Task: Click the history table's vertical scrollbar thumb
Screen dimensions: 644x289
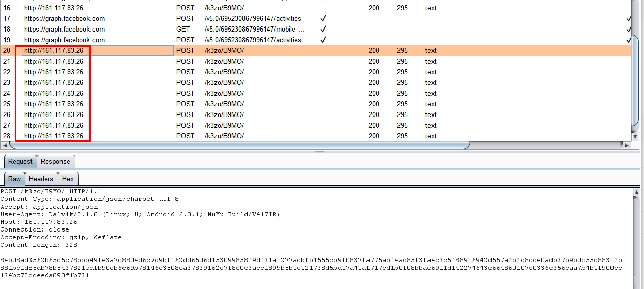Action: pos(635,66)
